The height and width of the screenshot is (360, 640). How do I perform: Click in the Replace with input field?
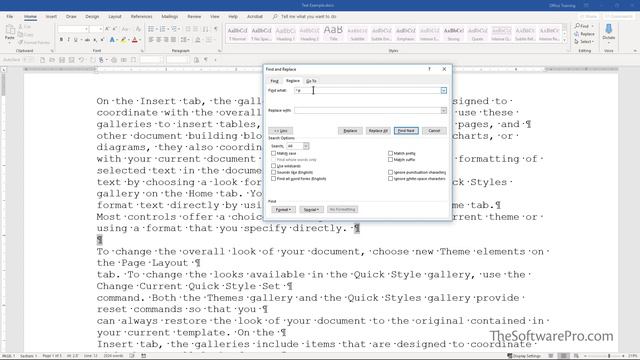tap(367, 111)
